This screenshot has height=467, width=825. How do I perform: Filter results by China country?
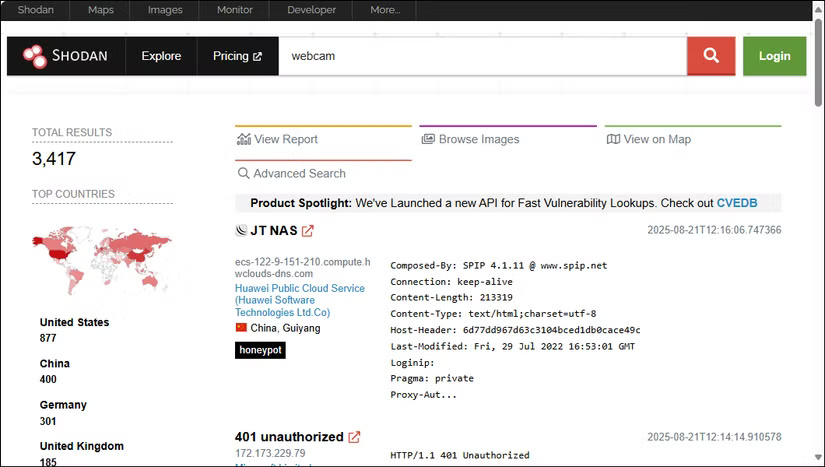point(55,363)
